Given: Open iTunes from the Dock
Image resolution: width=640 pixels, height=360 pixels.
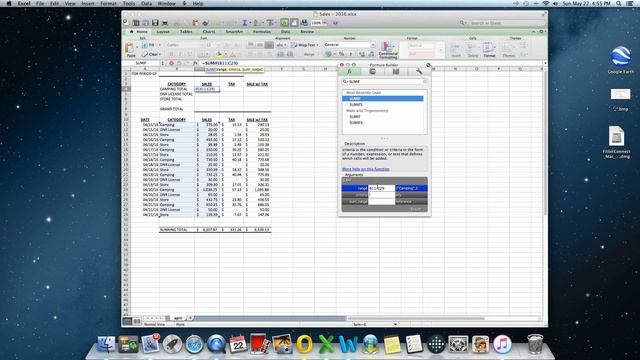Looking at the screenshot, I should tap(502, 344).
